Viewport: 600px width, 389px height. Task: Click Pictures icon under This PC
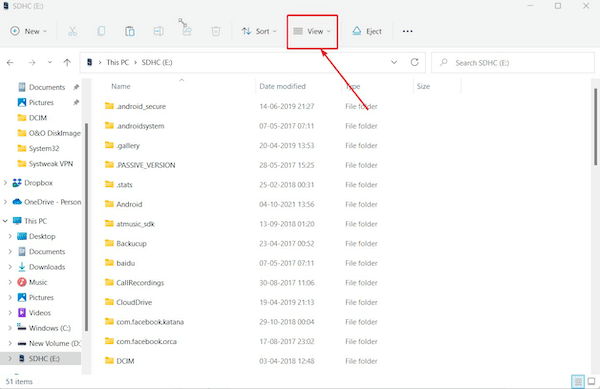click(22, 298)
